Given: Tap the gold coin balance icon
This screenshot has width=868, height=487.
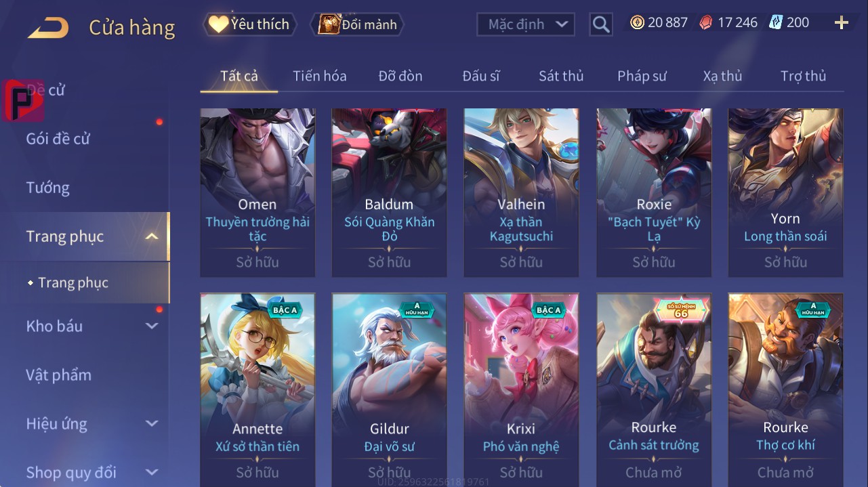Looking at the screenshot, I should tap(637, 23).
